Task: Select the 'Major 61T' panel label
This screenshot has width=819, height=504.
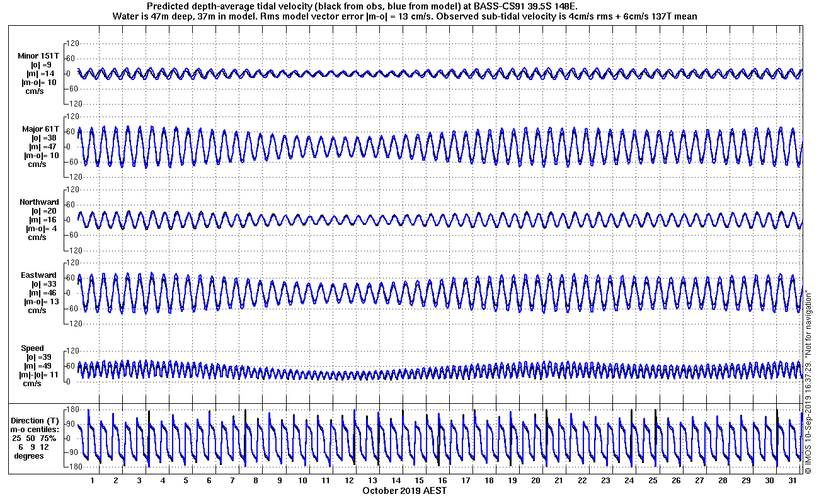Action: click(x=40, y=129)
